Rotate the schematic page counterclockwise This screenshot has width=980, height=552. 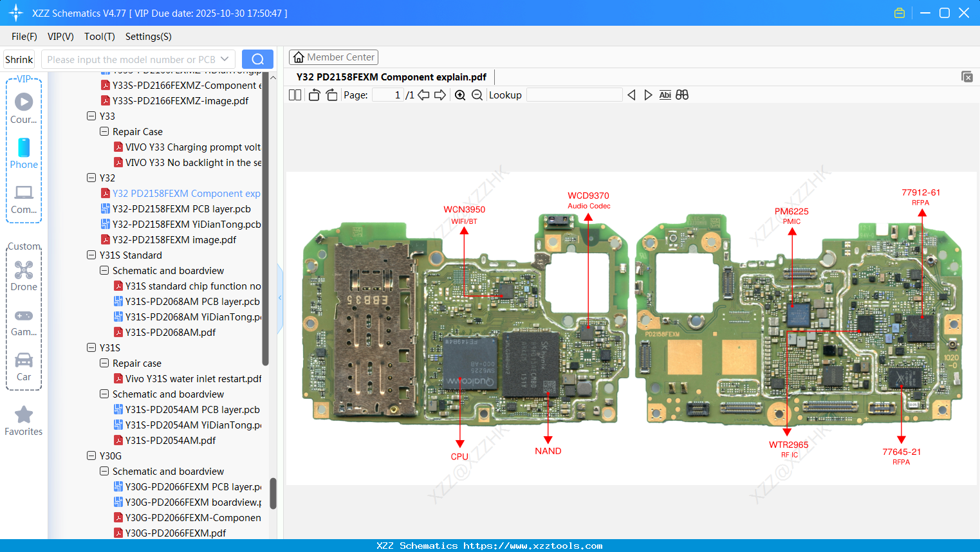click(313, 95)
